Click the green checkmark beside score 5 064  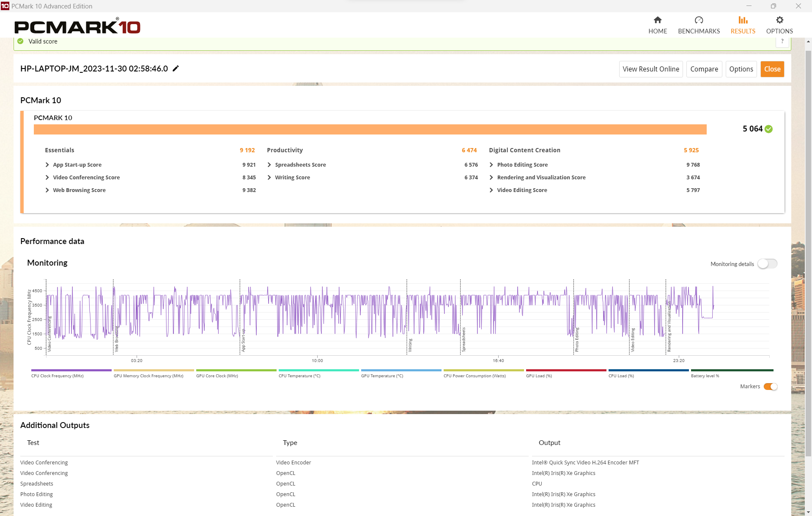pyautogui.click(x=769, y=129)
